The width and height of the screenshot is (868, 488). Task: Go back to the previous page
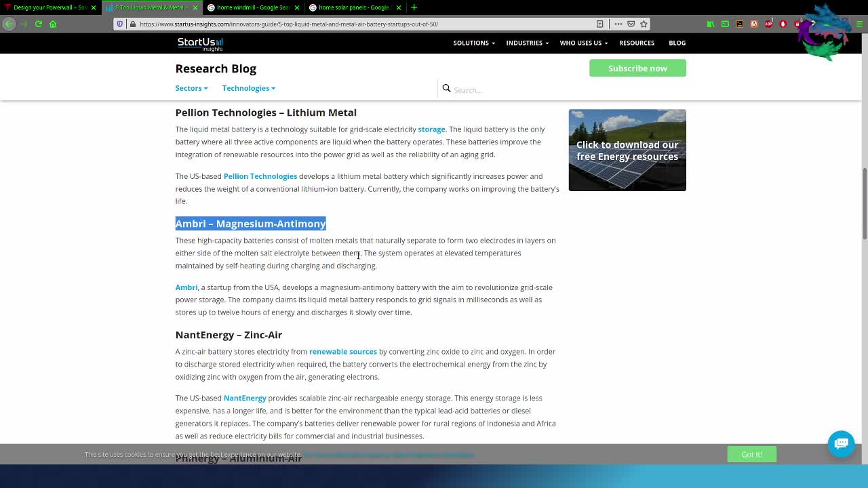[x=9, y=24]
